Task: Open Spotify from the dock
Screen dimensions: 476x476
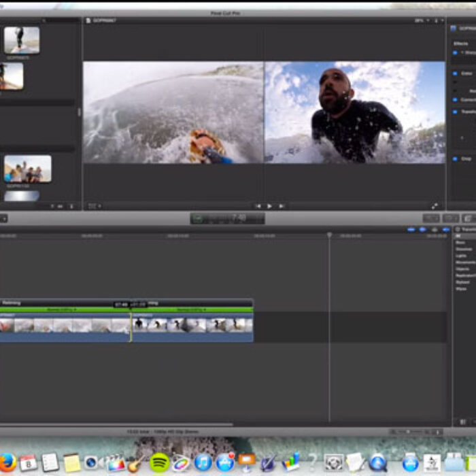Action: point(159,462)
